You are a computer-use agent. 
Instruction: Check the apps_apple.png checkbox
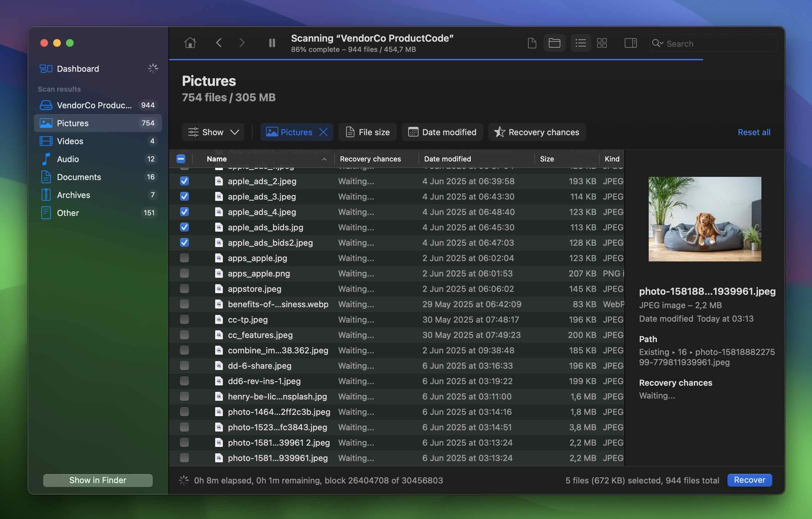184,273
